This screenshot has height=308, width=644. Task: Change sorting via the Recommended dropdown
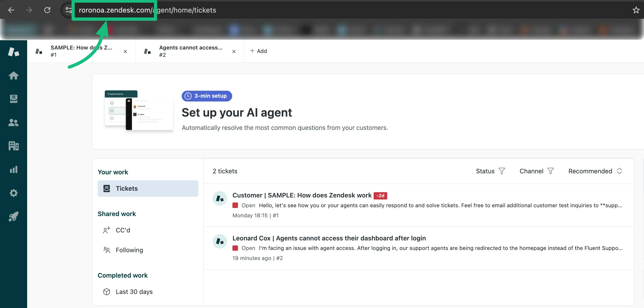(595, 171)
